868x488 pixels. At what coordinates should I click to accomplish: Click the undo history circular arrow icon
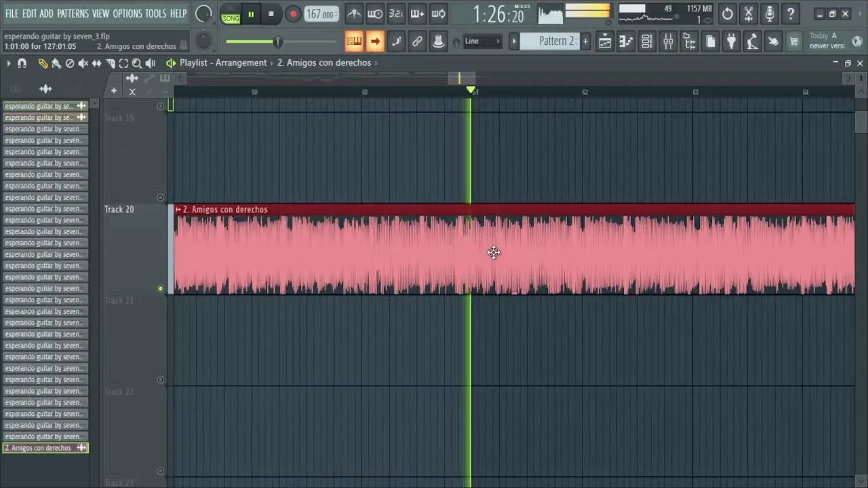tap(728, 14)
